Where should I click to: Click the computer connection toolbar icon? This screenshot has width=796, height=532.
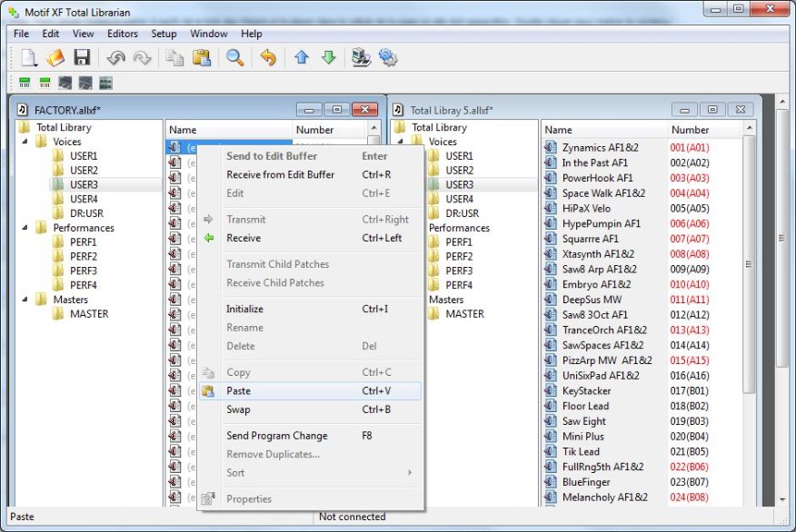point(361,58)
